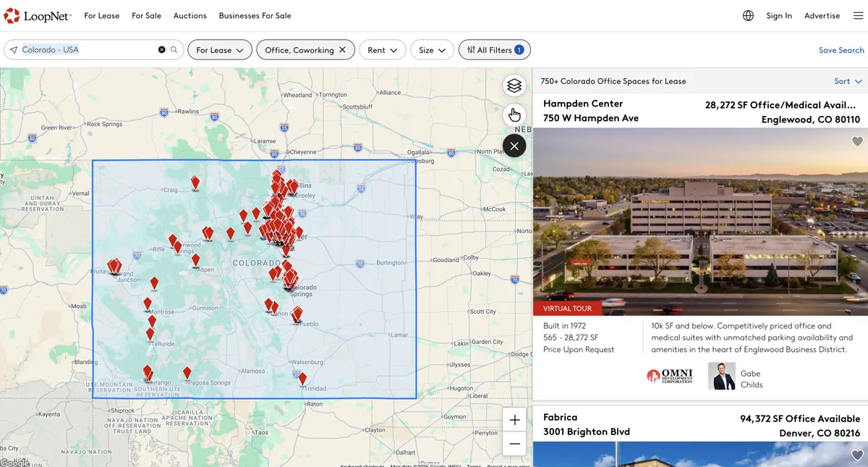Click the location arrow icon in search box

13,50
